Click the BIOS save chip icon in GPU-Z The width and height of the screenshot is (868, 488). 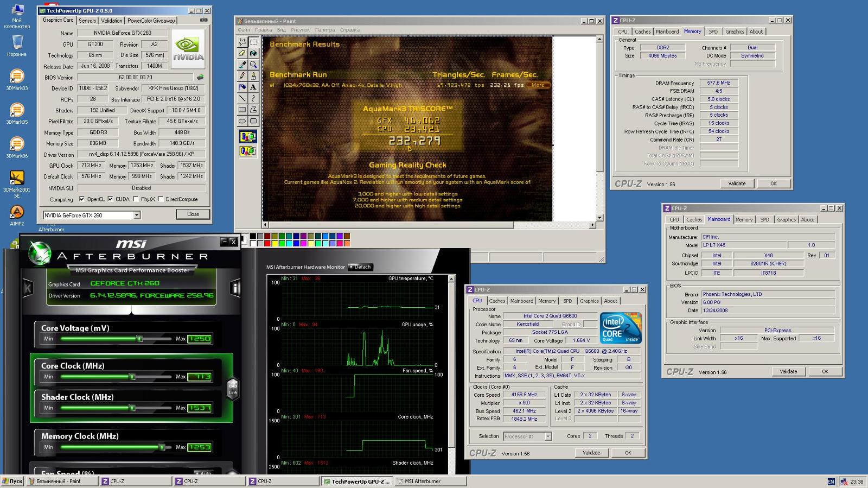pyautogui.click(x=200, y=77)
